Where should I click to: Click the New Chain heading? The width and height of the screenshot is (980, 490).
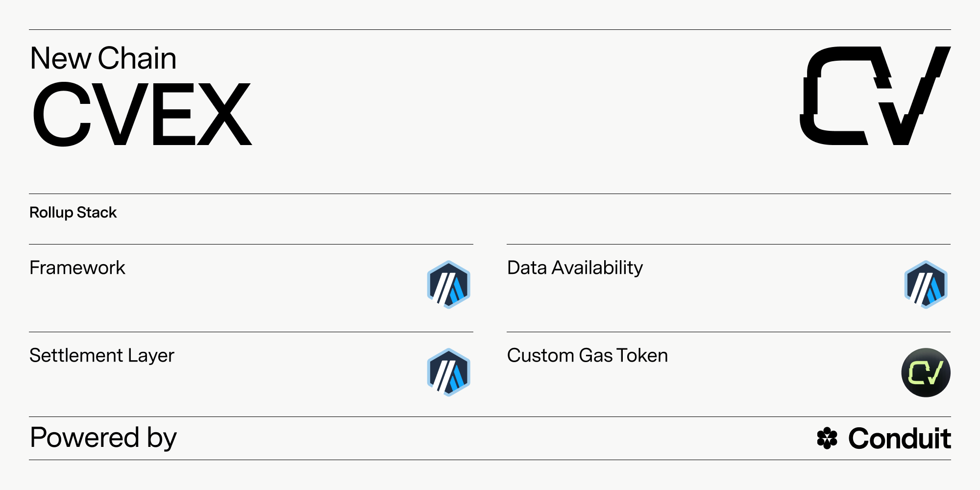(x=103, y=58)
